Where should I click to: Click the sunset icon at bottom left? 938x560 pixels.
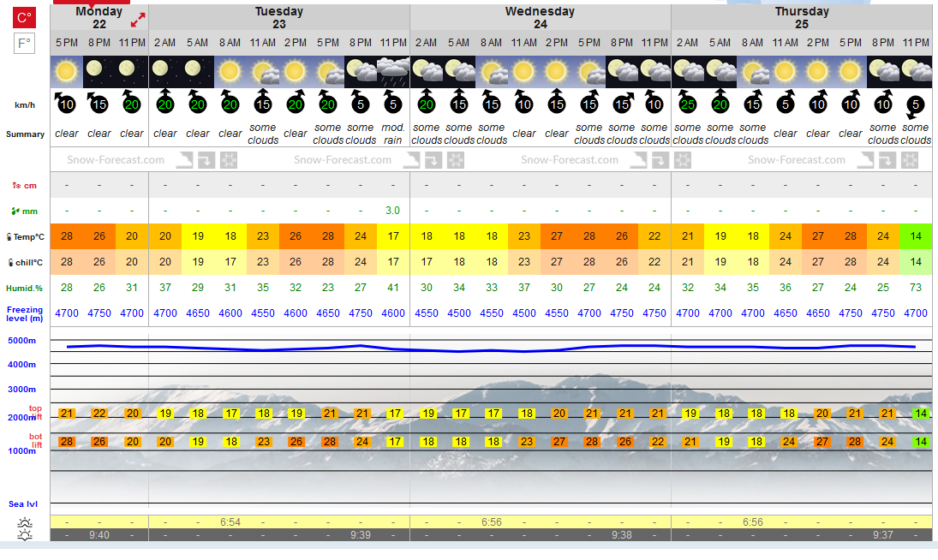point(25,535)
